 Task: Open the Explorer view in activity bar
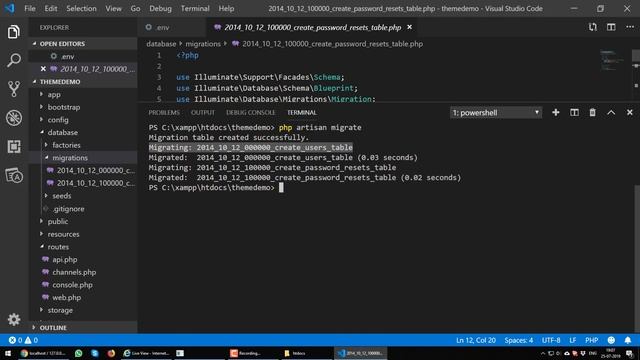coord(13,32)
